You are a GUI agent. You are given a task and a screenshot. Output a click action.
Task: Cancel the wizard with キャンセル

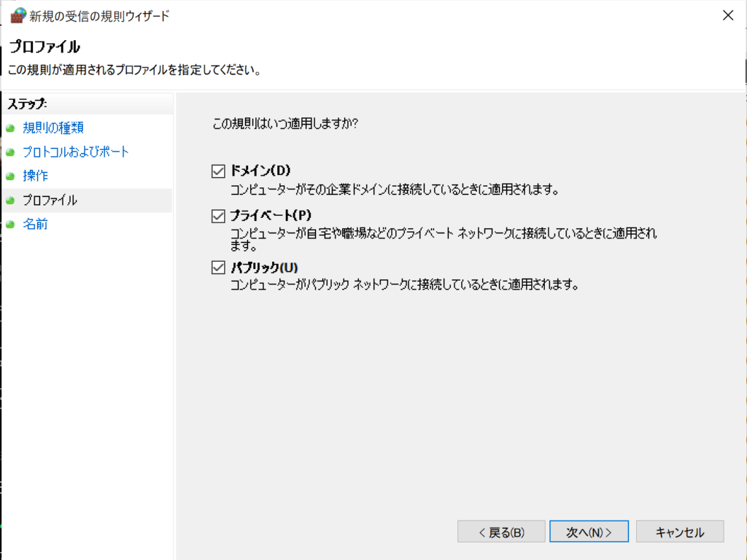680,532
